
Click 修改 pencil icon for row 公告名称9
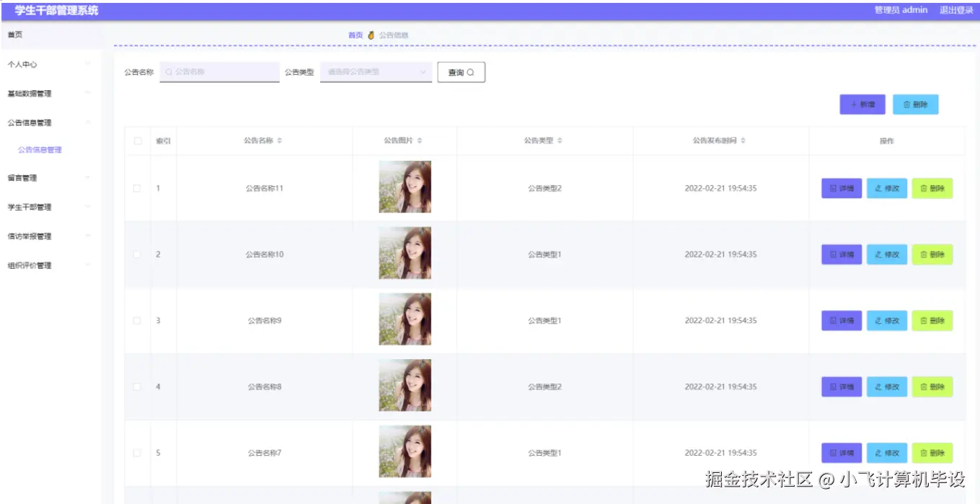tap(878, 321)
